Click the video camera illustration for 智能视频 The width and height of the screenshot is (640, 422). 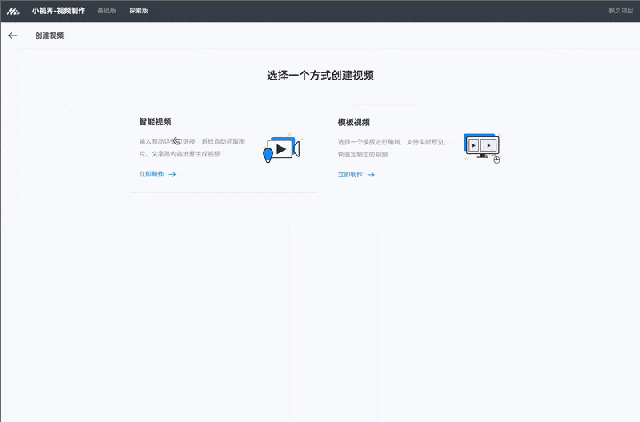[x=282, y=148]
